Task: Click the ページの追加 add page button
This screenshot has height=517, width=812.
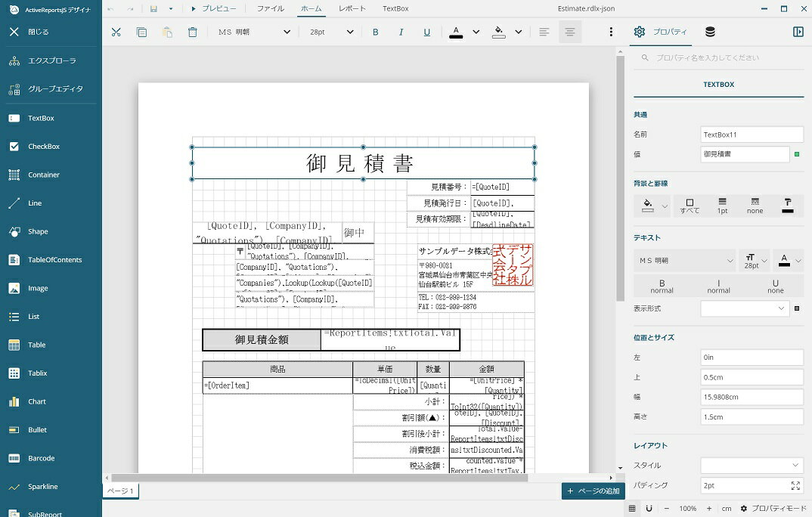Action: [593, 491]
